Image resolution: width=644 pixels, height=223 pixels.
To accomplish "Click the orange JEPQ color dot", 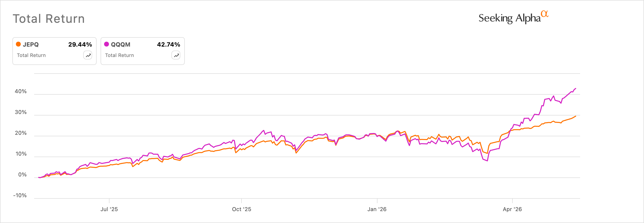I will pyautogui.click(x=18, y=44).
